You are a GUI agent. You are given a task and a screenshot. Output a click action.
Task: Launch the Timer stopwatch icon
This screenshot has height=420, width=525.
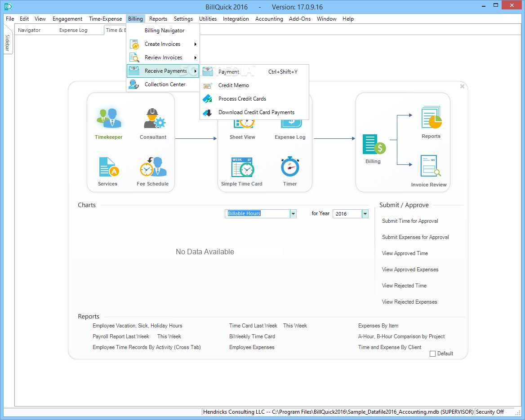click(x=290, y=166)
